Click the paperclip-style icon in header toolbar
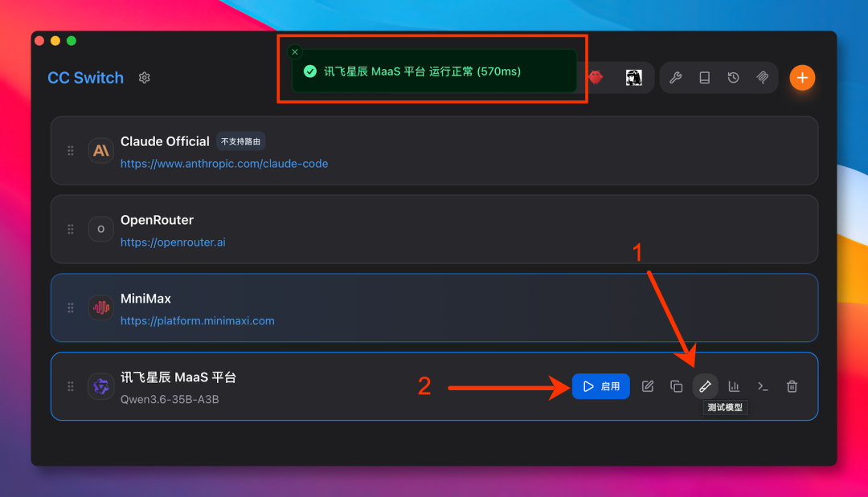 pyautogui.click(x=762, y=78)
